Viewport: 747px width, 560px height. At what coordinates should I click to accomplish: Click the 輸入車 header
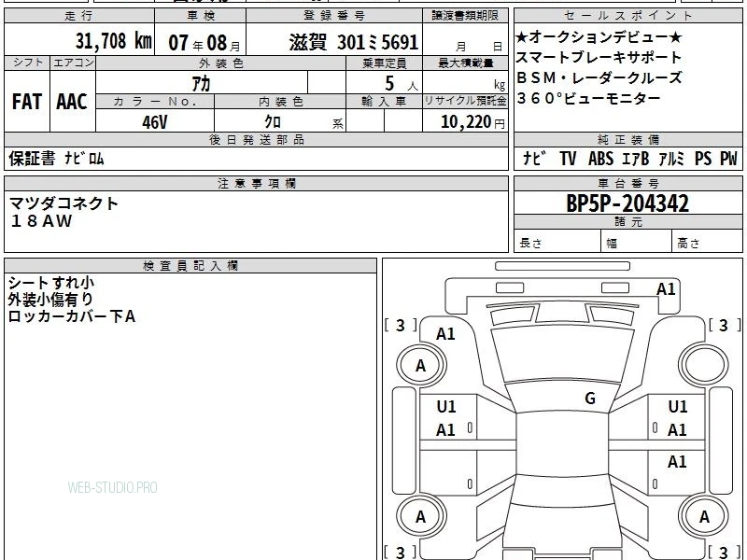(384, 102)
